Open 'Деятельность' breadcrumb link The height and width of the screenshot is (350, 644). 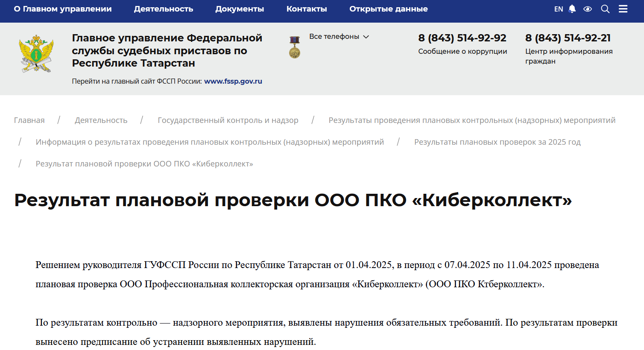pyautogui.click(x=101, y=120)
